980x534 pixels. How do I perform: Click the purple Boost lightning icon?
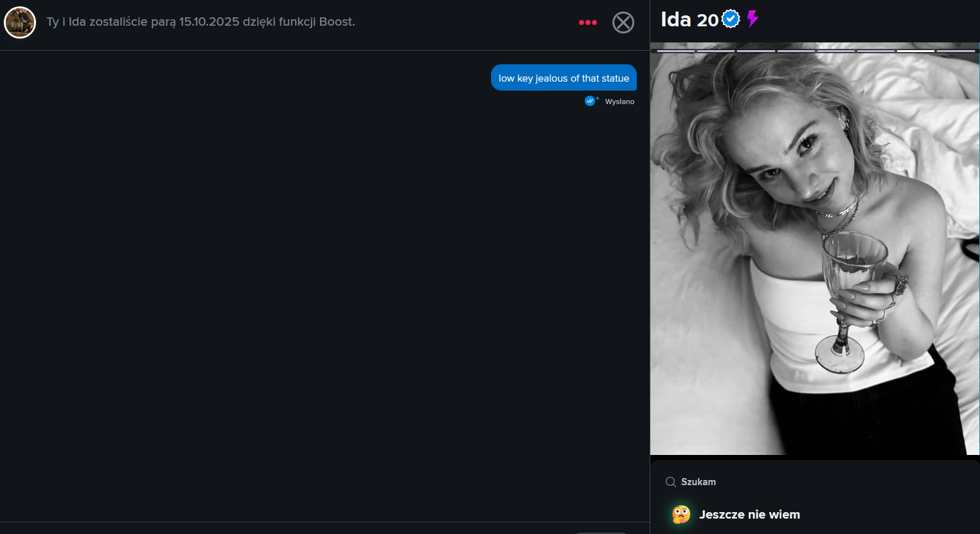click(x=753, y=19)
